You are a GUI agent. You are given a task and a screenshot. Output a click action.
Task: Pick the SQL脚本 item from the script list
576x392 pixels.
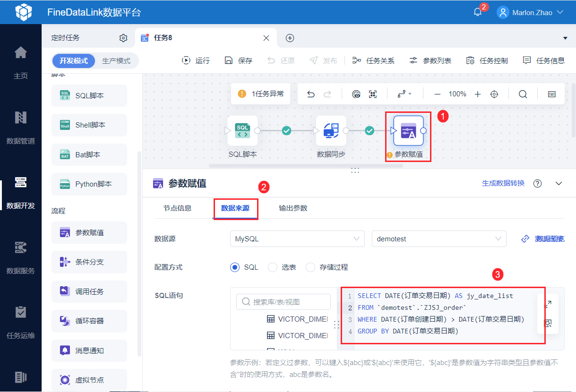tap(89, 96)
